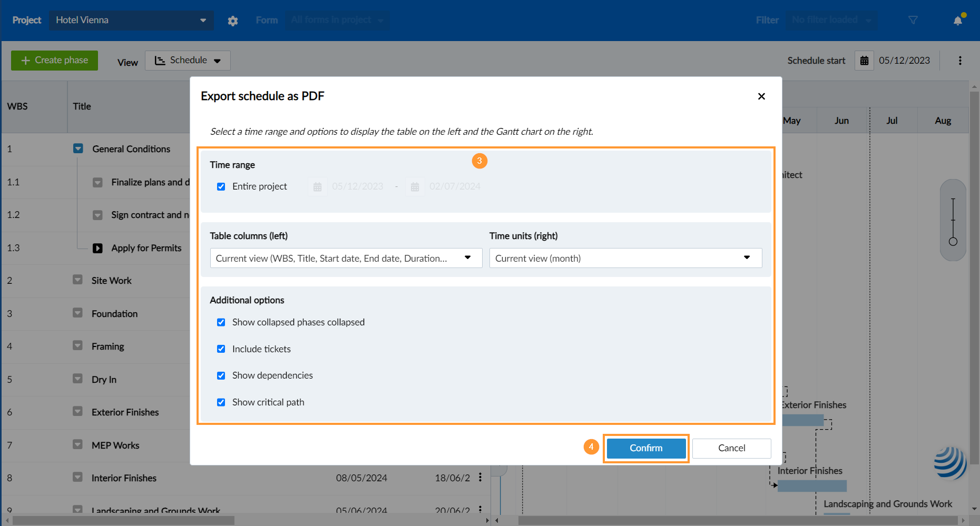The image size is (980, 526).
Task: Uncheck the Entire project checkbox
Action: pos(221,186)
